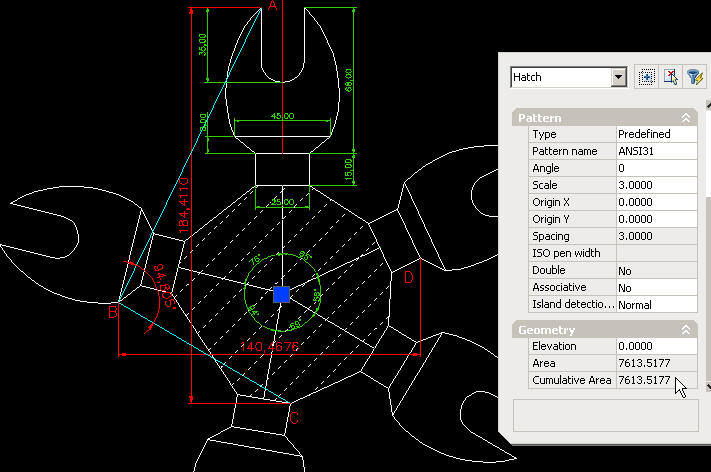Select the 140.4676 horizontal dimension text
Image resolution: width=711 pixels, height=472 pixels.
(x=269, y=347)
